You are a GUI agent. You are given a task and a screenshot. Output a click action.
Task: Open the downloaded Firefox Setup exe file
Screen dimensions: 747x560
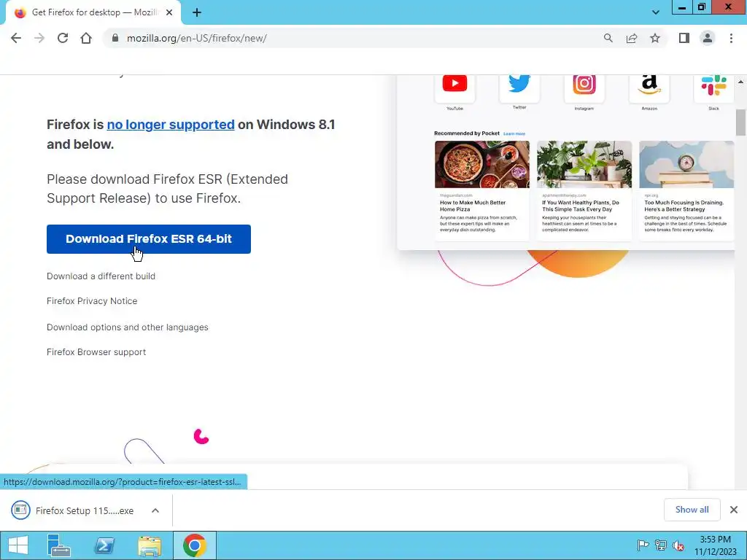pyautogui.click(x=85, y=510)
